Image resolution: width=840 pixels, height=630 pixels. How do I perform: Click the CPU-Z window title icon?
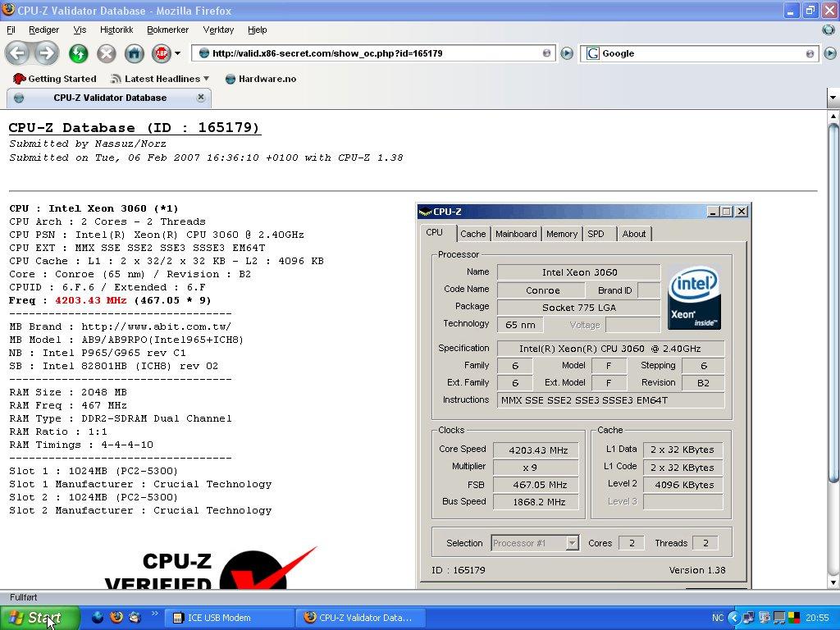[x=425, y=212]
